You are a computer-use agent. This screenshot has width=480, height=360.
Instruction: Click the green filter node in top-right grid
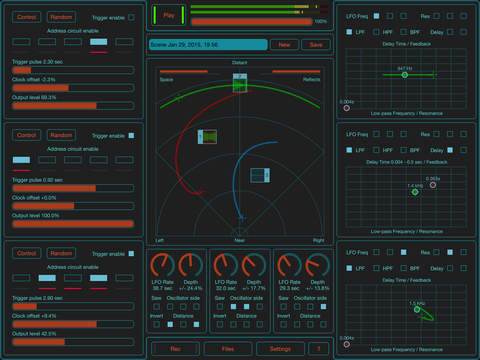click(405, 75)
